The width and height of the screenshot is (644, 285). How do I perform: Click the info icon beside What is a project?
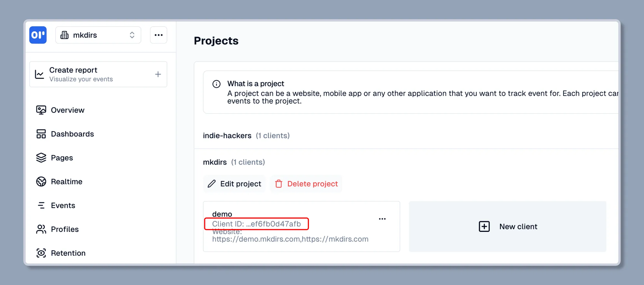[x=216, y=84]
